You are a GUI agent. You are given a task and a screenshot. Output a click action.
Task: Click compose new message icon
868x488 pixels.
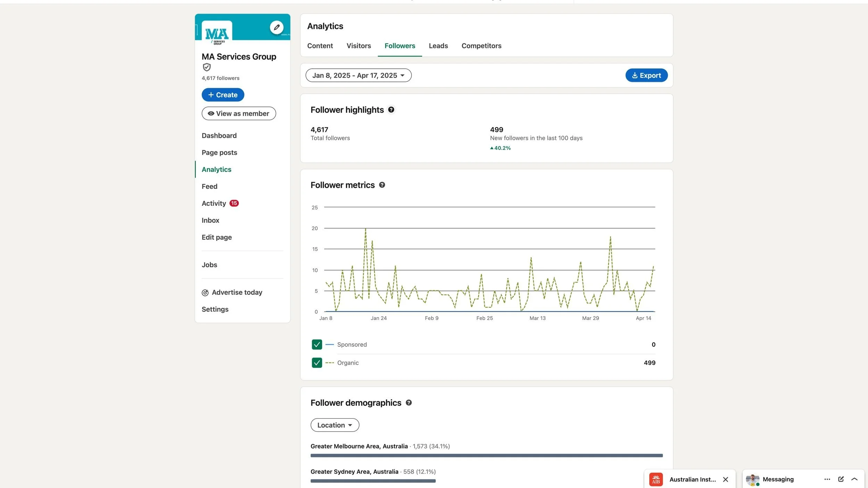[841, 479]
